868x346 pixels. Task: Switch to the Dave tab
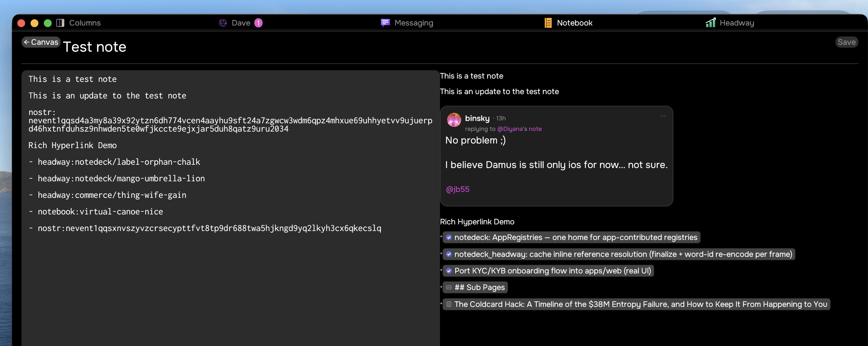[241, 23]
